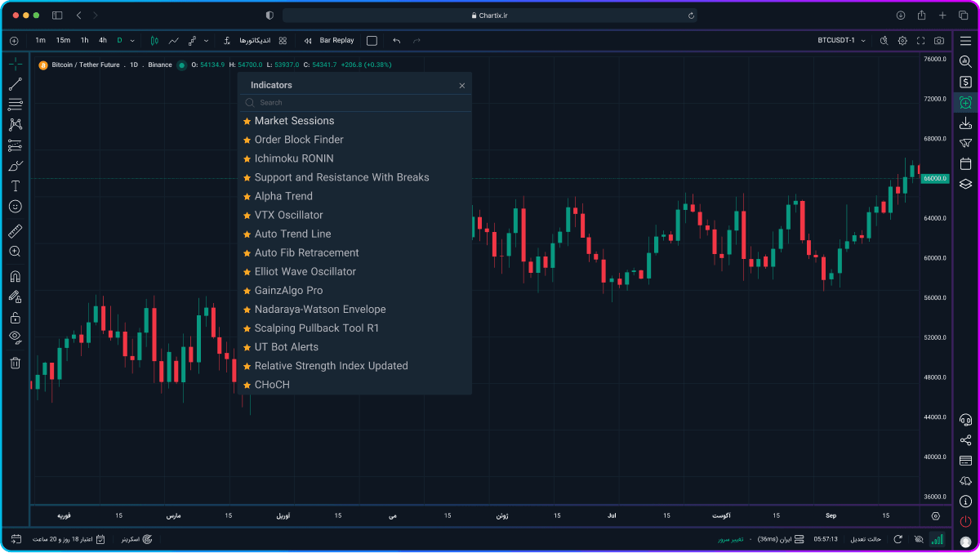
Task: Toggle drawings visibility eye icon
Action: [15, 337]
